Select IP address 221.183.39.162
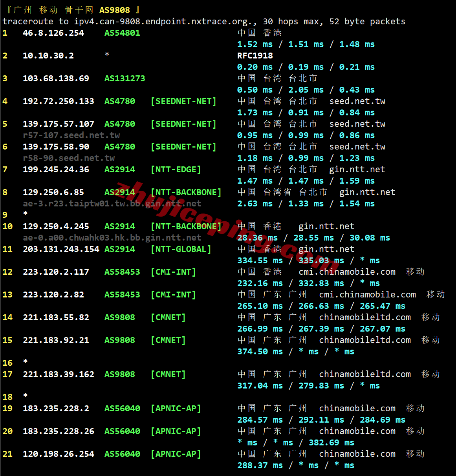This screenshot has height=476, width=456. coord(59,374)
